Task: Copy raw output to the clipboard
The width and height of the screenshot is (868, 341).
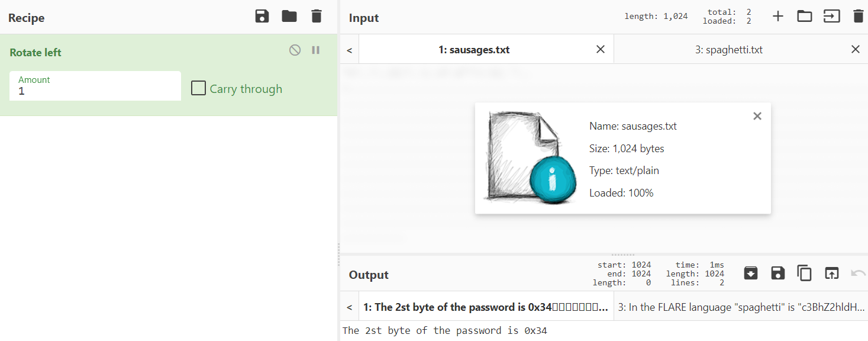Action: [x=805, y=273]
